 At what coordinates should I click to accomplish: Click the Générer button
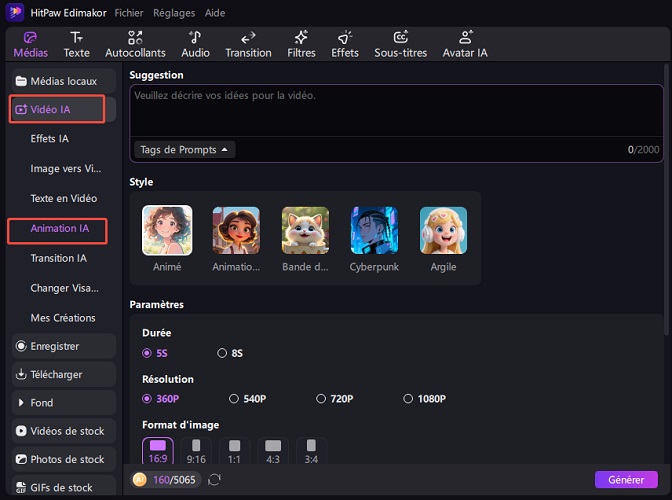click(x=625, y=480)
